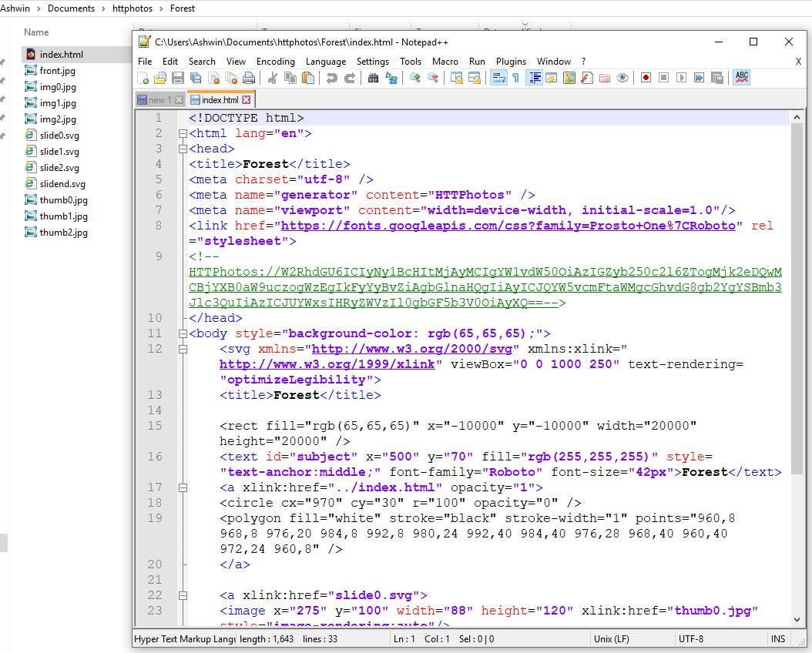Collapse the head fold marker on line 3
The width and height of the screenshot is (812, 653).
coord(183,149)
